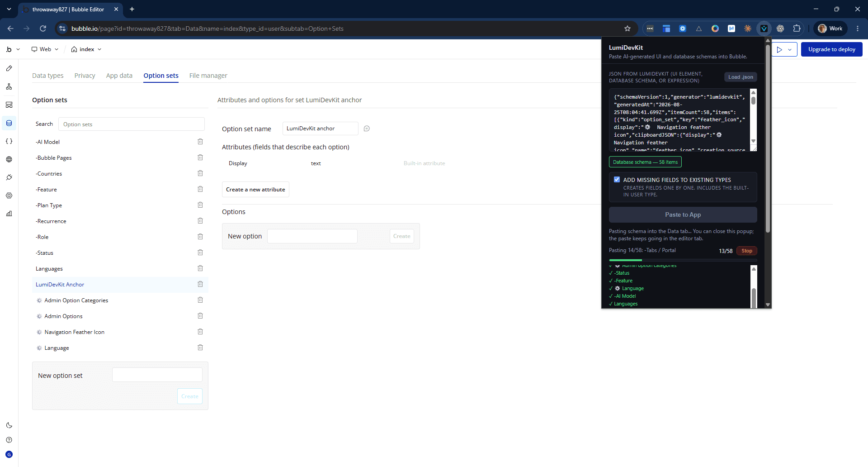The height and width of the screenshot is (467, 868).
Task: Click the Option set name input field
Action: (321, 129)
